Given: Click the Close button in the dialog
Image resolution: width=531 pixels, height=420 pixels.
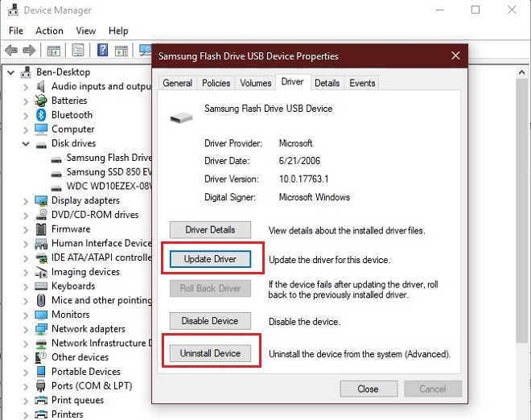Looking at the screenshot, I should pos(368,389).
